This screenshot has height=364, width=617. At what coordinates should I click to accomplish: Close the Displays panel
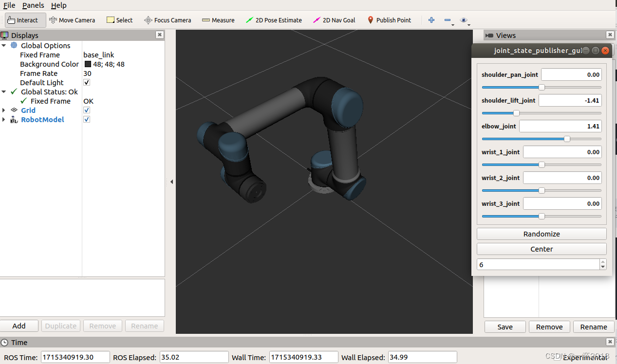coord(159,35)
